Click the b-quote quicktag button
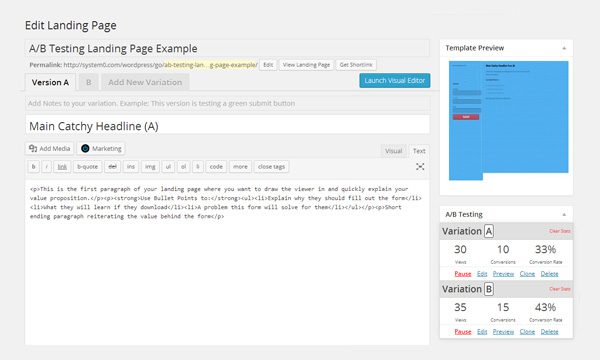Image resolution: width=600 pixels, height=360 pixels. [x=88, y=167]
